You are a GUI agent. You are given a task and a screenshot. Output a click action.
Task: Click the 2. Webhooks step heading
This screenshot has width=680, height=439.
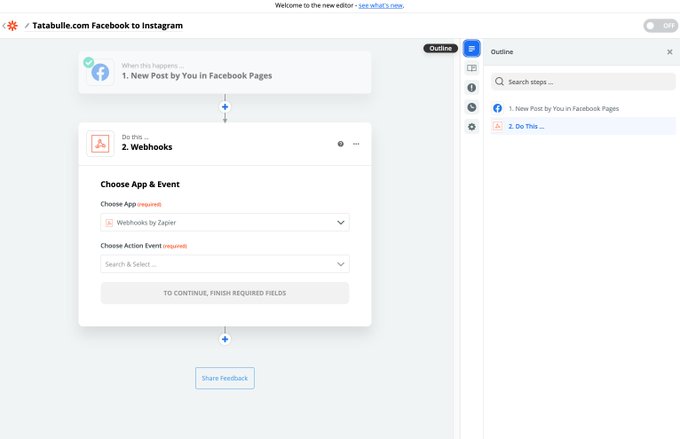point(147,147)
